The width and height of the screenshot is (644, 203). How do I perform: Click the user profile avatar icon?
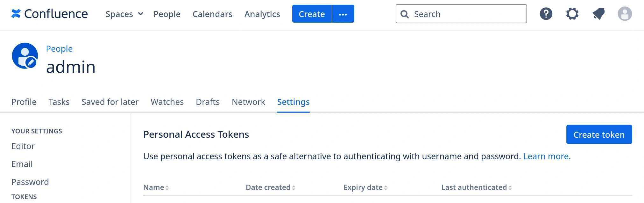coord(625,14)
